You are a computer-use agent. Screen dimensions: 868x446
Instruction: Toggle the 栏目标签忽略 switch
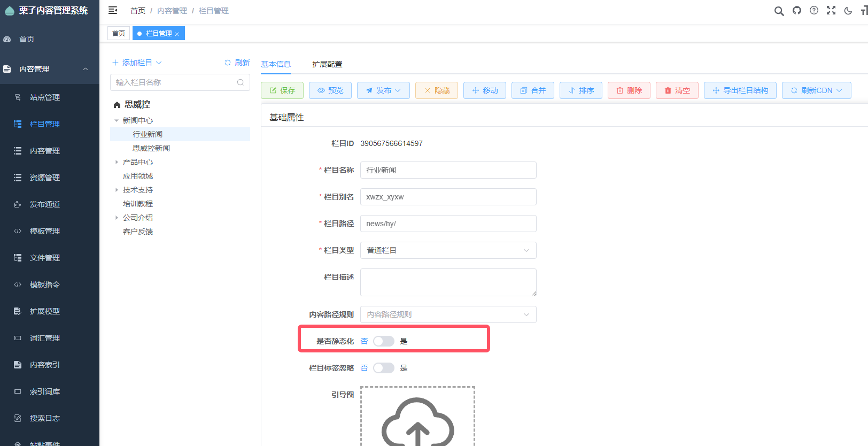coord(384,368)
